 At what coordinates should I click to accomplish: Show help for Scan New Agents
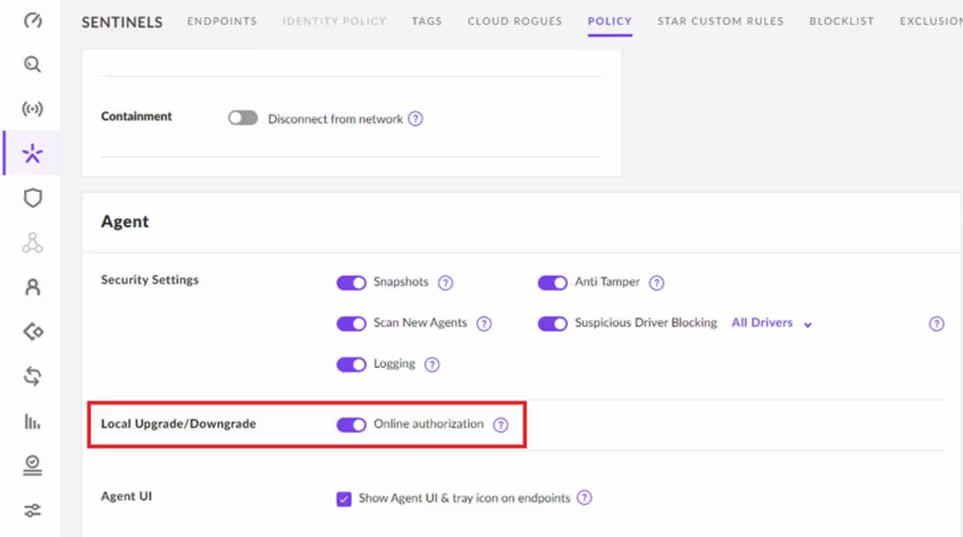click(484, 324)
